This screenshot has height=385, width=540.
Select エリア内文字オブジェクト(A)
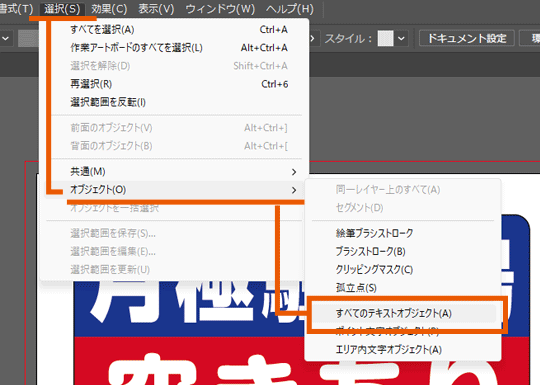403,350
